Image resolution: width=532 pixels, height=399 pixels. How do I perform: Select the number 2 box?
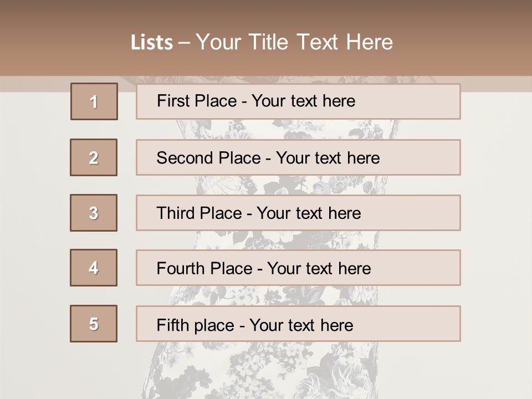pyautogui.click(x=94, y=157)
